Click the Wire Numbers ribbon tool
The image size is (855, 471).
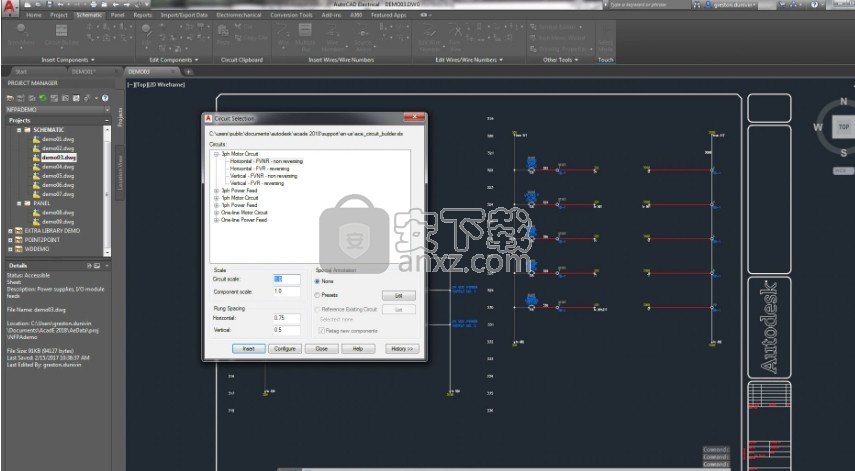pyautogui.click(x=332, y=35)
